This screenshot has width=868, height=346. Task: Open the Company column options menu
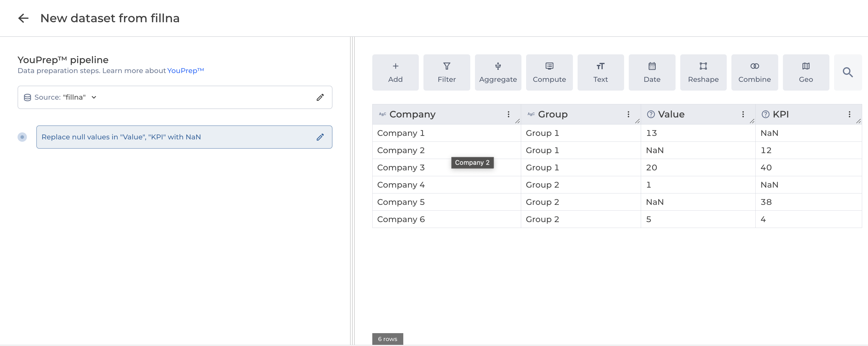pos(508,115)
